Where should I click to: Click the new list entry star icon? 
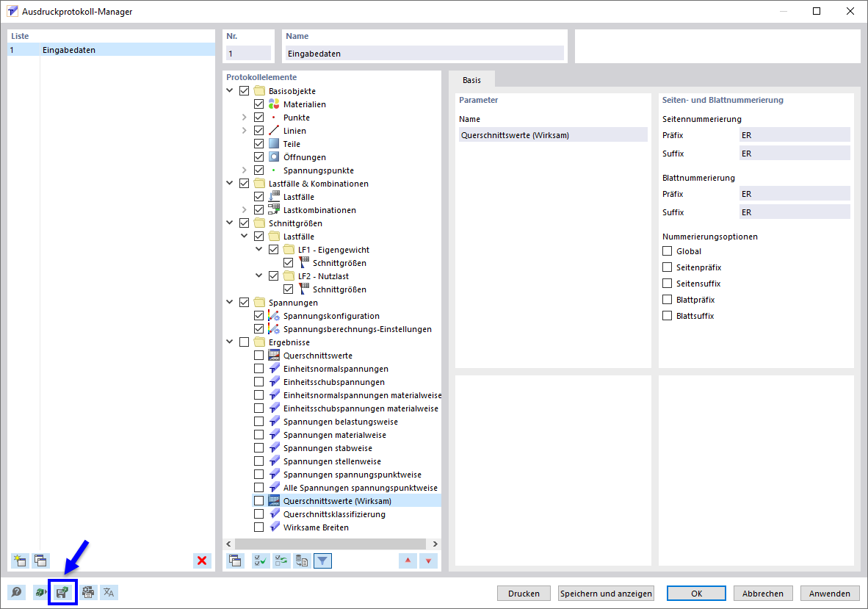coord(20,561)
